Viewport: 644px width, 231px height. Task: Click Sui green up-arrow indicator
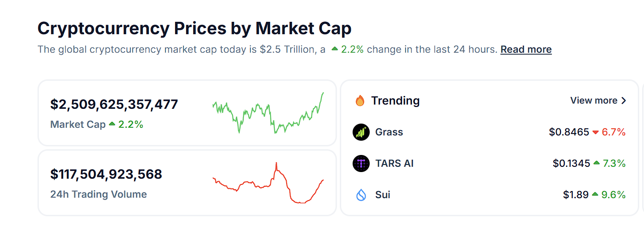595,195
